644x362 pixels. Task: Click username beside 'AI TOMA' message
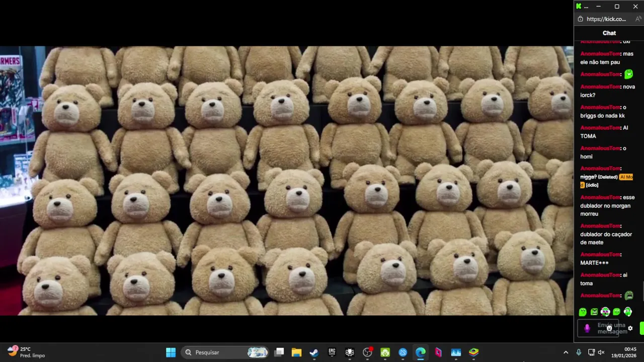[x=600, y=128]
